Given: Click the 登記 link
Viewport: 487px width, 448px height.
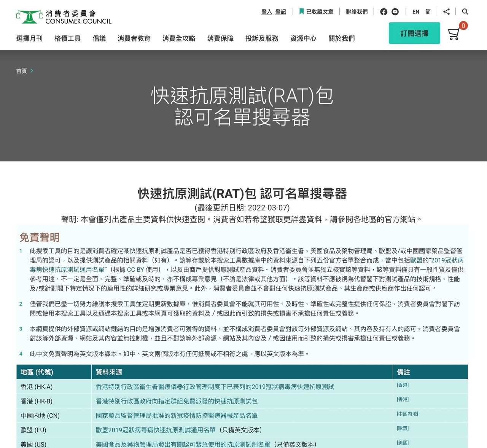Looking at the screenshot, I should coord(281,12).
